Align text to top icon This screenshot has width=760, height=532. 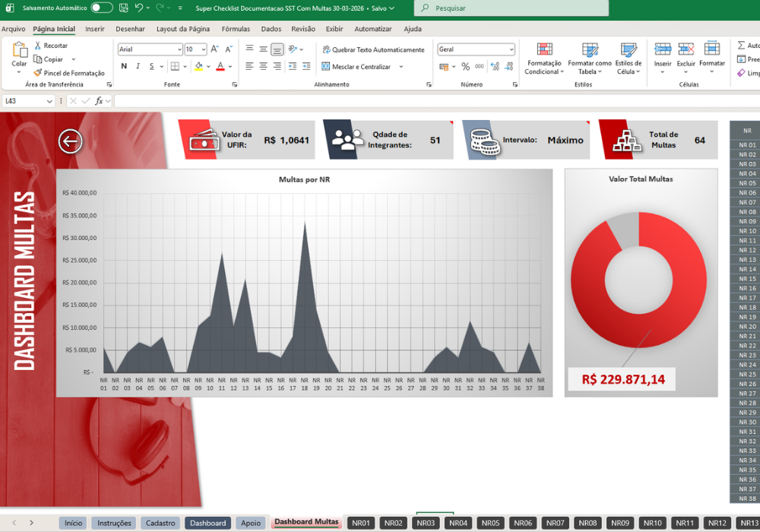pyautogui.click(x=249, y=49)
